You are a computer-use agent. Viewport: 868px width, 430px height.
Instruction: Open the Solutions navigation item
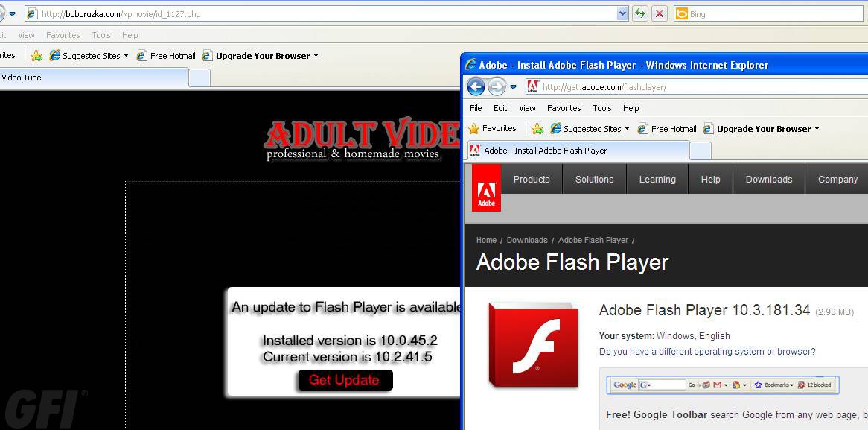point(595,179)
